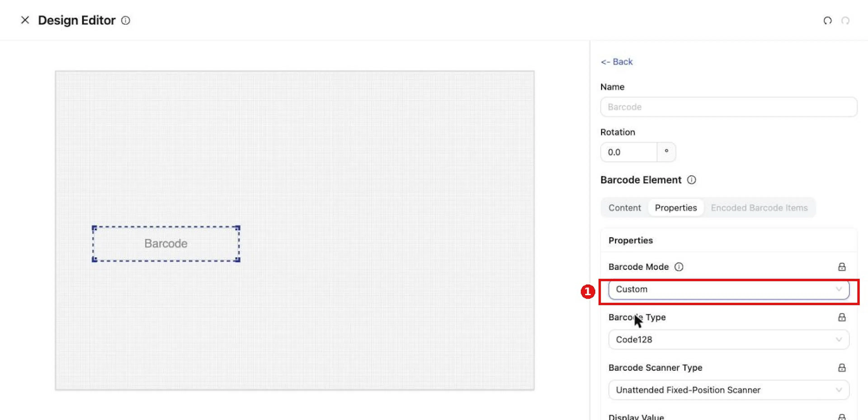
Task: Open Design Editor info icon
Action: click(x=126, y=21)
